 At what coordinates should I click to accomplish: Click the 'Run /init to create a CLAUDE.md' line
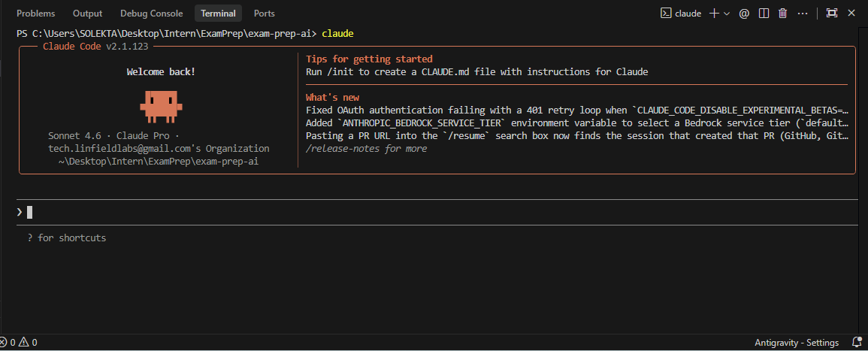click(477, 72)
